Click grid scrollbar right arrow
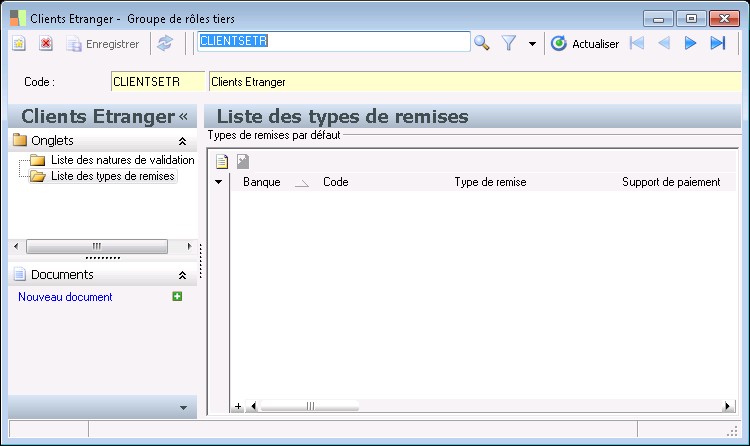 click(x=728, y=406)
